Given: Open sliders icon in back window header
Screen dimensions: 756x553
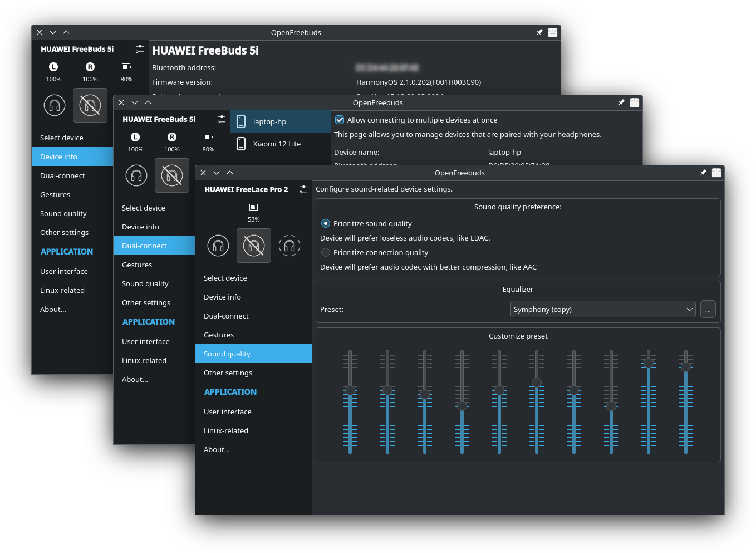Looking at the screenshot, I should [x=139, y=49].
